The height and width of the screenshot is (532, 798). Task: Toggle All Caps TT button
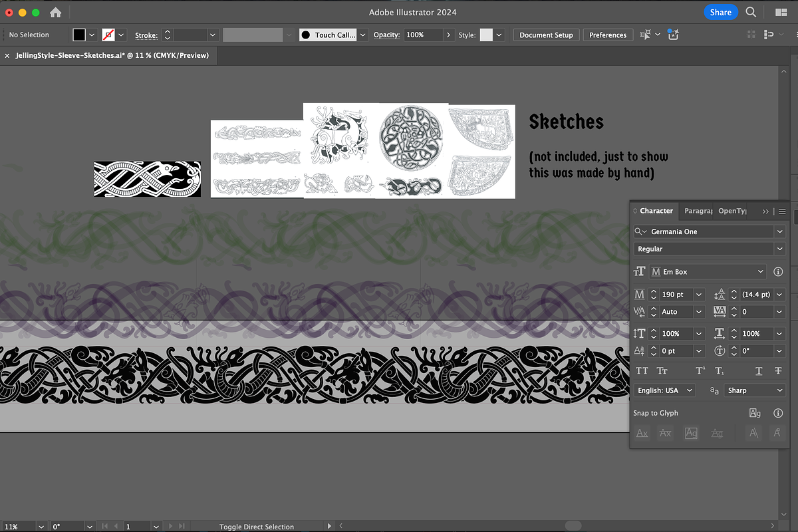click(642, 370)
